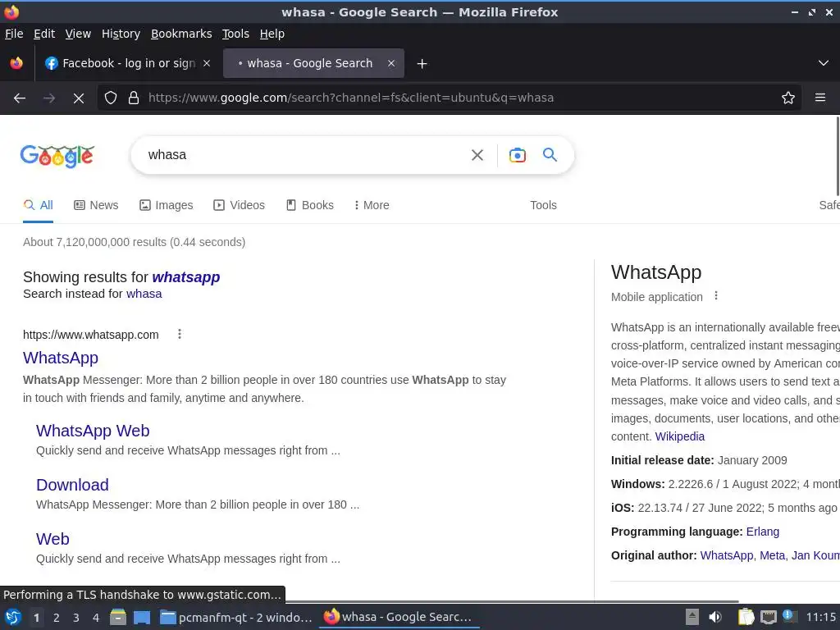The height and width of the screenshot is (630, 840).
Task: Open the Meta original author link
Action: point(772,555)
